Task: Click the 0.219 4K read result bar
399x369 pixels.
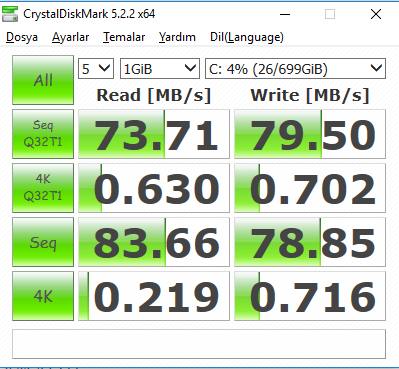Action: [154, 296]
